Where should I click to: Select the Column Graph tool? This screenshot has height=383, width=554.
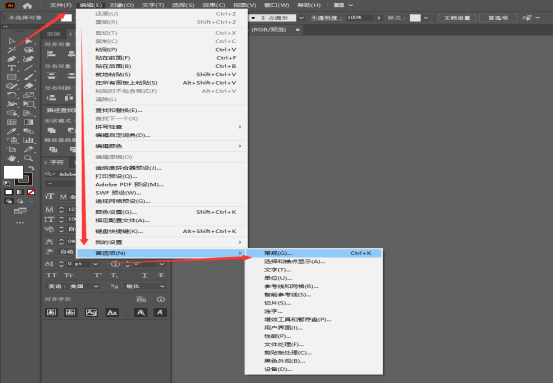[x=29, y=140]
